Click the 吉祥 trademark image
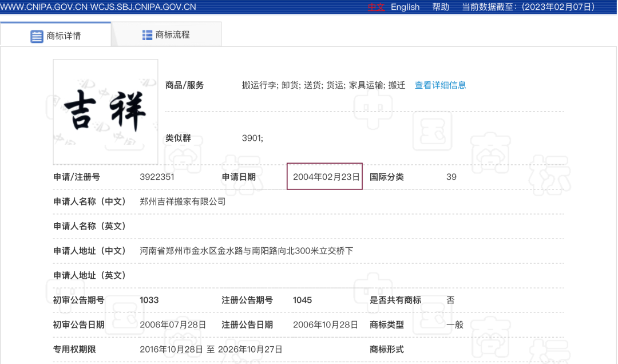 [105, 112]
